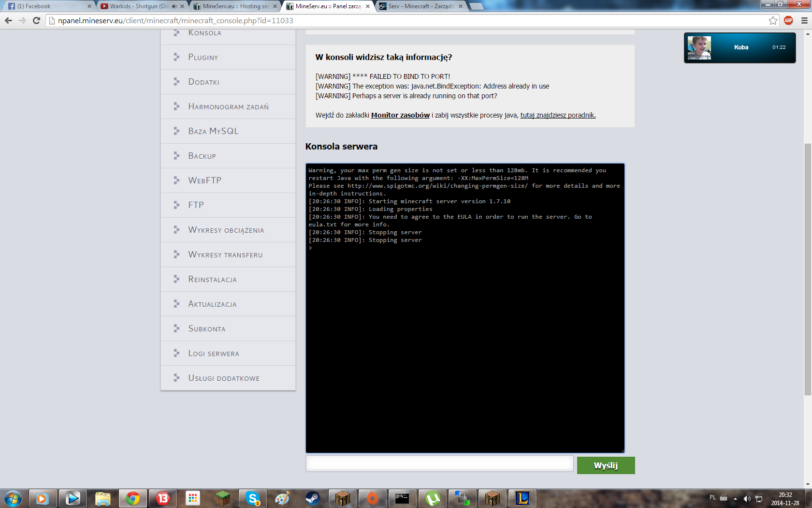This screenshot has width=812, height=508.
Task: Open the colorful grid apps taskbar icon
Action: click(192, 498)
